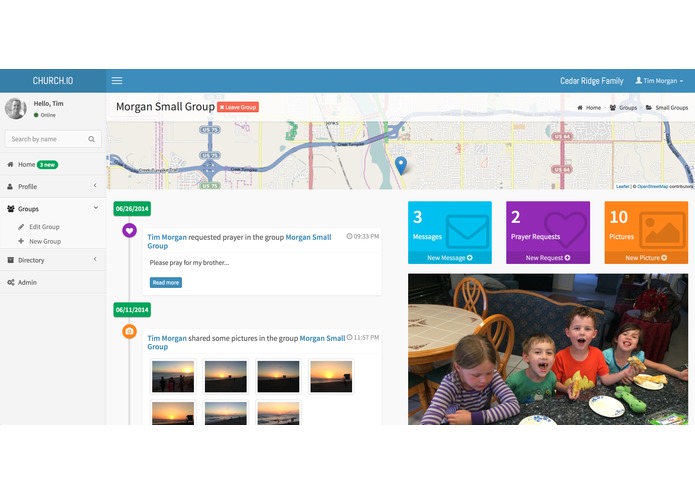Image resolution: width=695 pixels, height=494 pixels.
Task: Open the middle thumbnail in bottom row
Action: pyautogui.click(x=226, y=412)
